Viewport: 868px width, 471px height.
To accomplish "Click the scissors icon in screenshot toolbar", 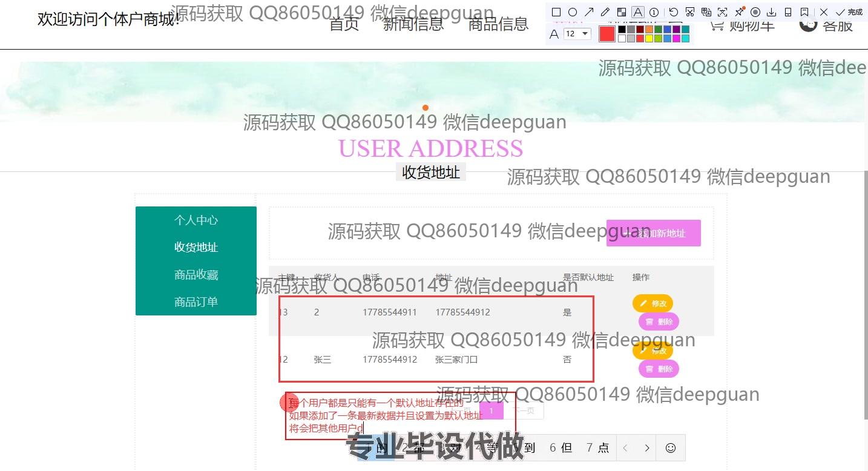I will pos(690,12).
